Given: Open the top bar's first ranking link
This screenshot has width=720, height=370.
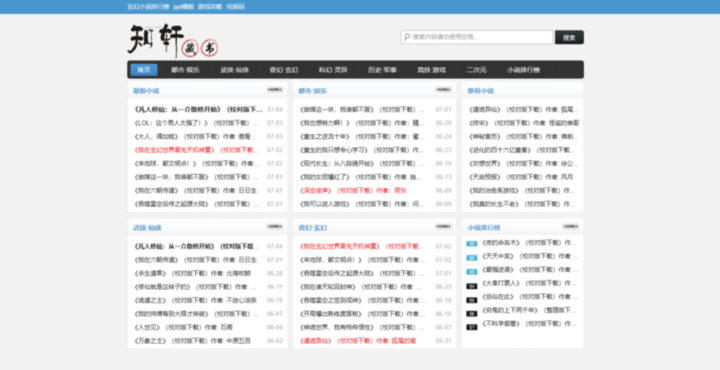Looking at the screenshot, I should [x=148, y=7].
